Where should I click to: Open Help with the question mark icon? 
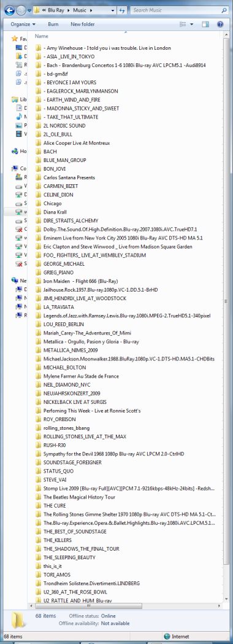click(x=220, y=25)
